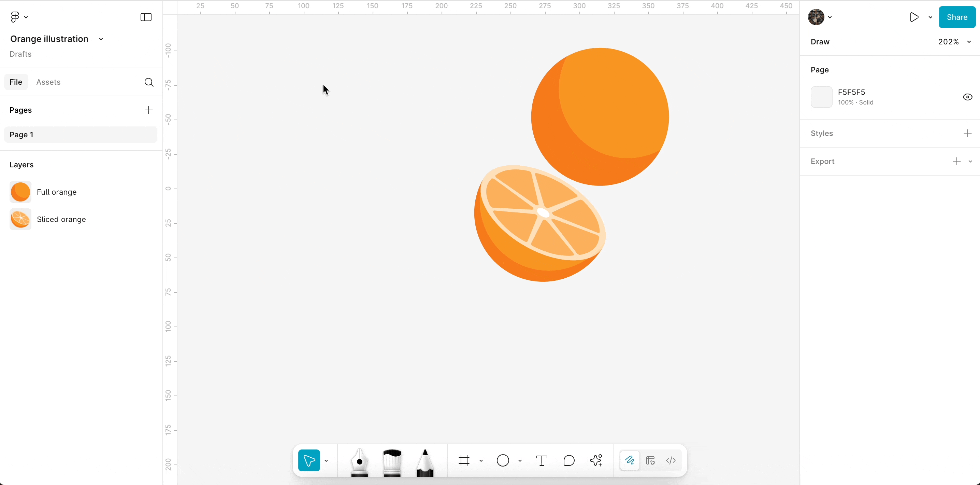Switch to Dev Mode code toggle
Screen dimensions: 980x485
click(671, 461)
